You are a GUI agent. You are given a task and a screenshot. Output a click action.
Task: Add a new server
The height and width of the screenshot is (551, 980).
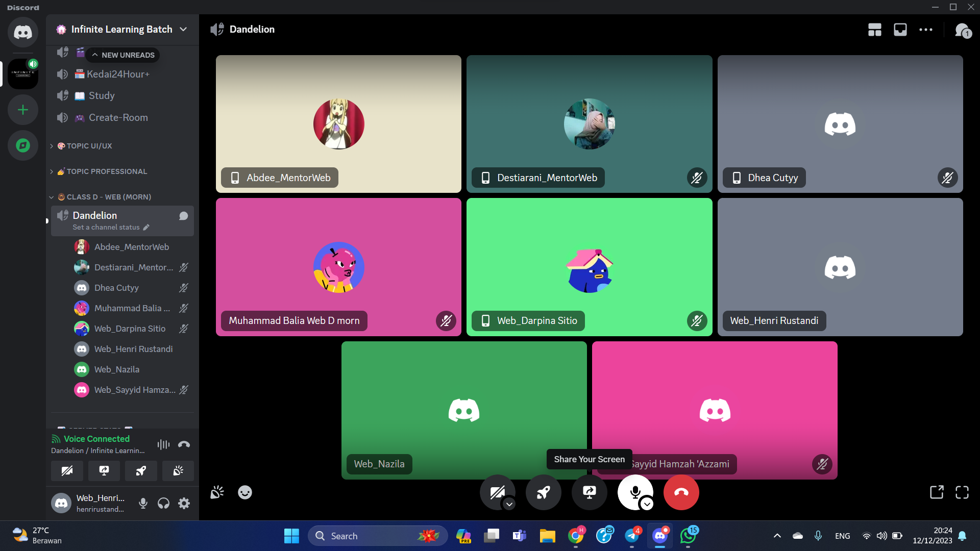(x=22, y=110)
